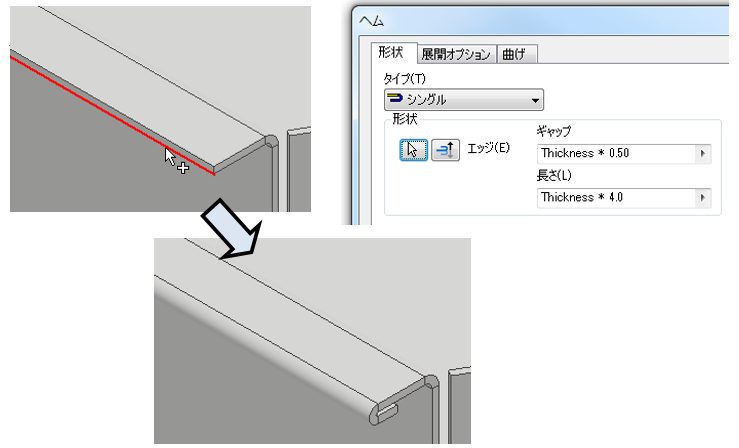The width and height of the screenshot is (739, 448).
Task: Expand the 長さ value flyout arrow
Action: (703, 198)
